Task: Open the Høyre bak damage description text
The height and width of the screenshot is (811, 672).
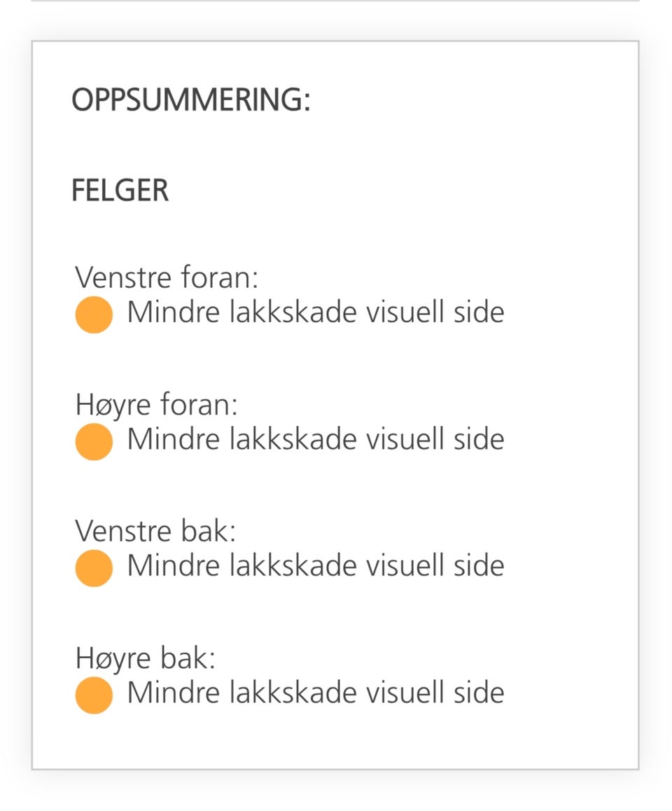Action: pos(315,692)
